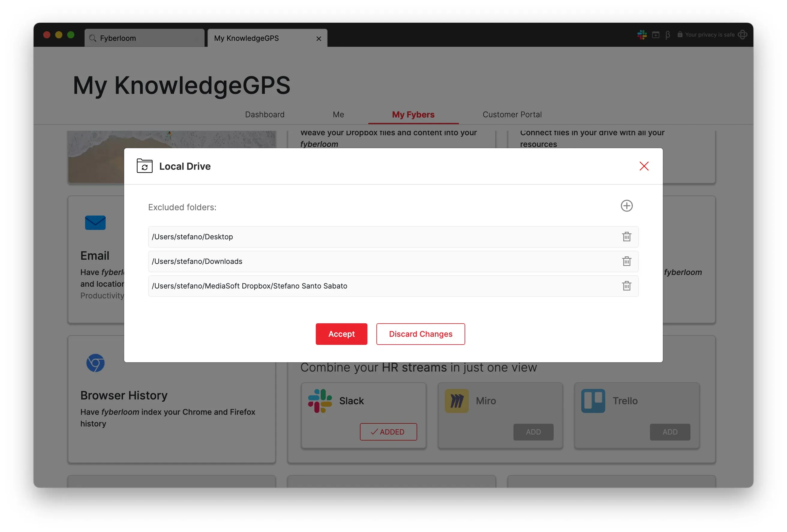Select the MediaSoft Dropbox path field
This screenshot has width=787, height=532.
click(x=393, y=286)
